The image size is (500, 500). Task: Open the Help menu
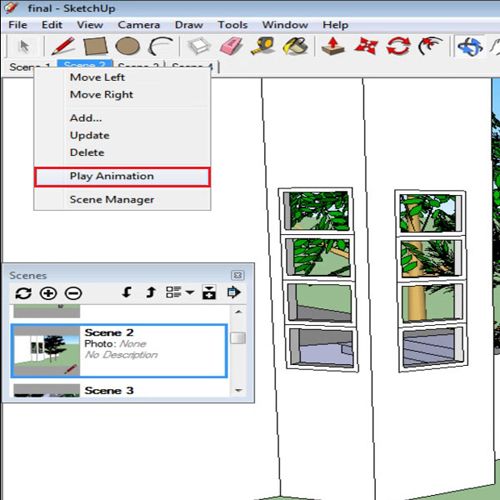click(x=335, y=25)
